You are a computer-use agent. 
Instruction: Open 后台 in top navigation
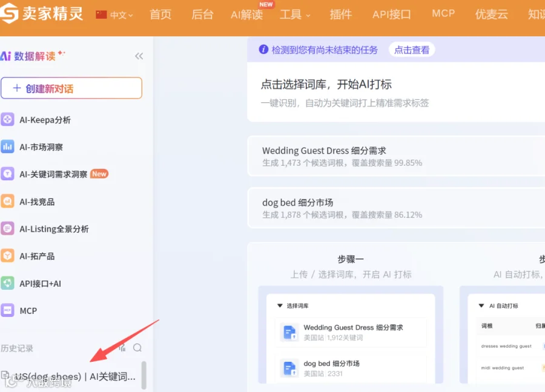pos(202,15)
